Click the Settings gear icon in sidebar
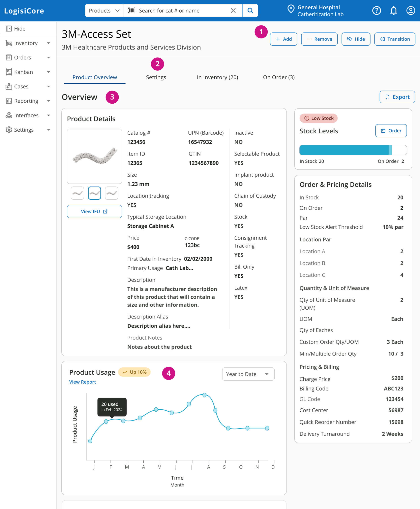The image size is (420, 509). (9, 130)
